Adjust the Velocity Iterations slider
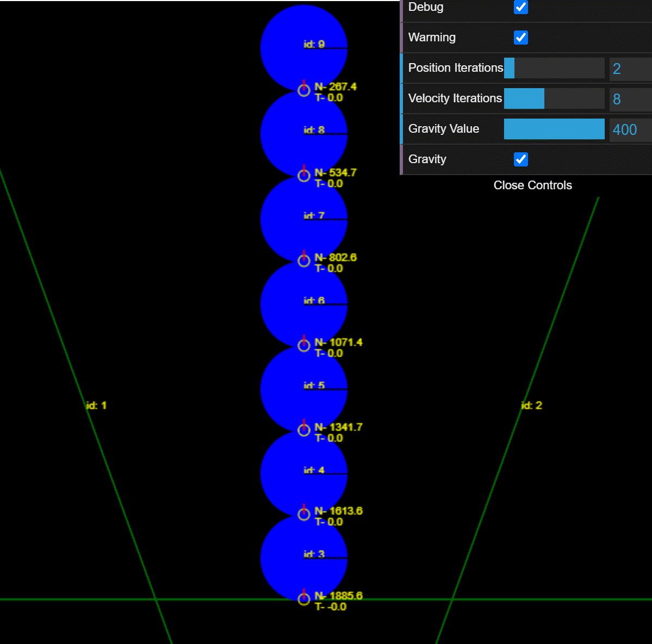Image resolution: width=652 pixels, height=644 pixels. [554, 98]
